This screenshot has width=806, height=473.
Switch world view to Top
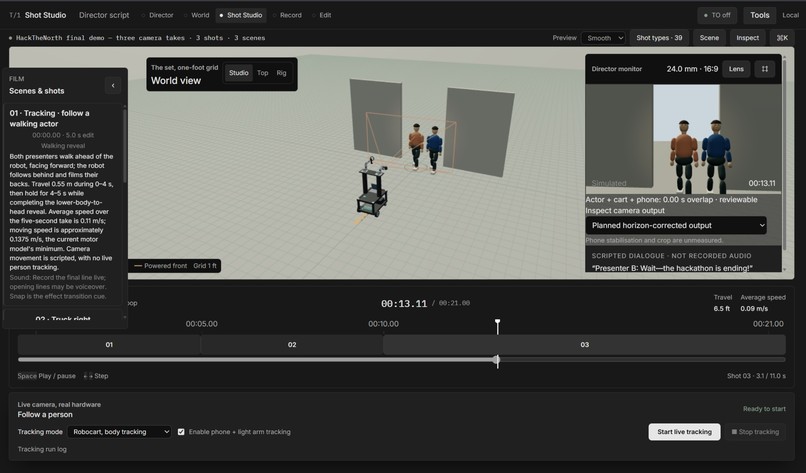point(263,72)
